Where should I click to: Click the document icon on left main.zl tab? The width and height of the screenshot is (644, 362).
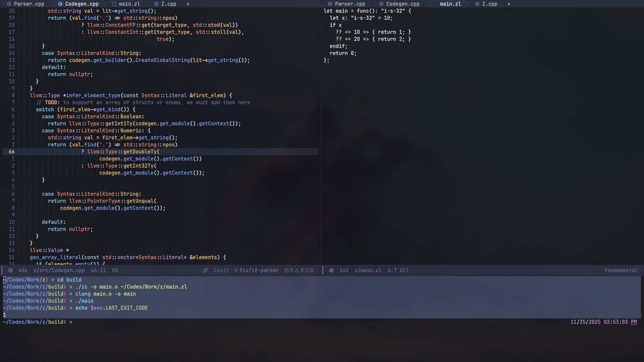[x=114, y=4]
